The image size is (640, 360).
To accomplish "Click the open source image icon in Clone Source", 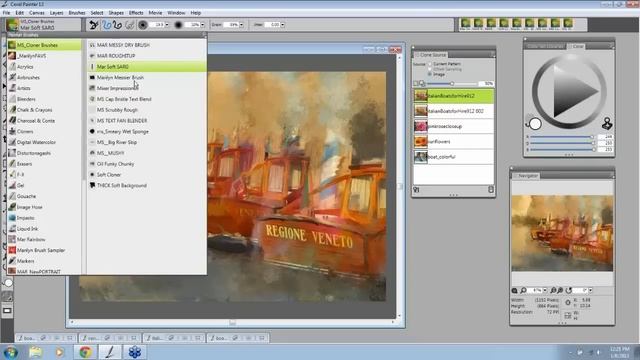I will click(x=416, y=190).
